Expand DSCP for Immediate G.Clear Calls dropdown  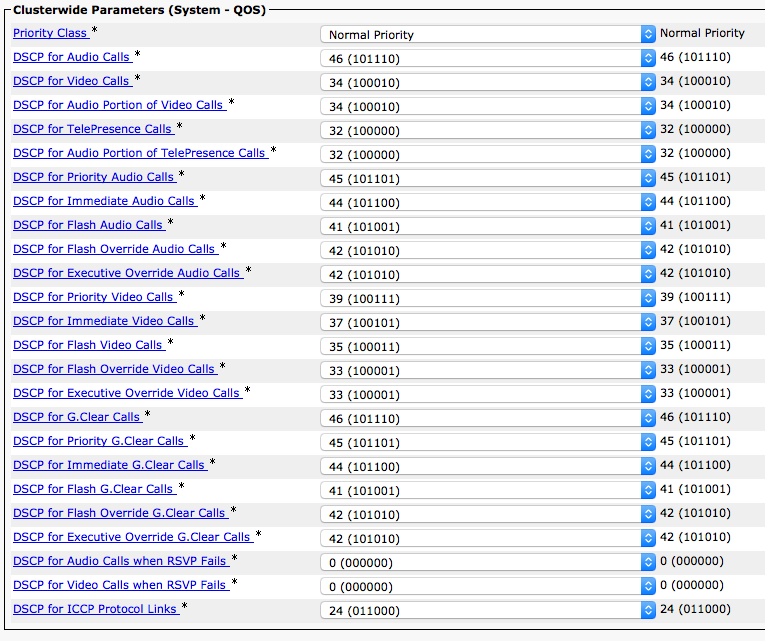488,466
